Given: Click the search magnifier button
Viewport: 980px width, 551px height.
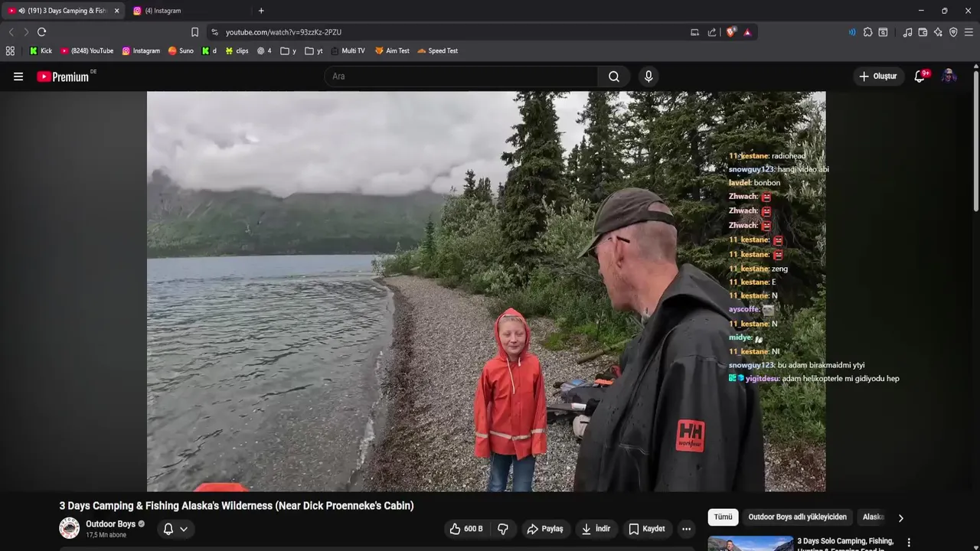Looking at the screenshot, I should 614,77.
